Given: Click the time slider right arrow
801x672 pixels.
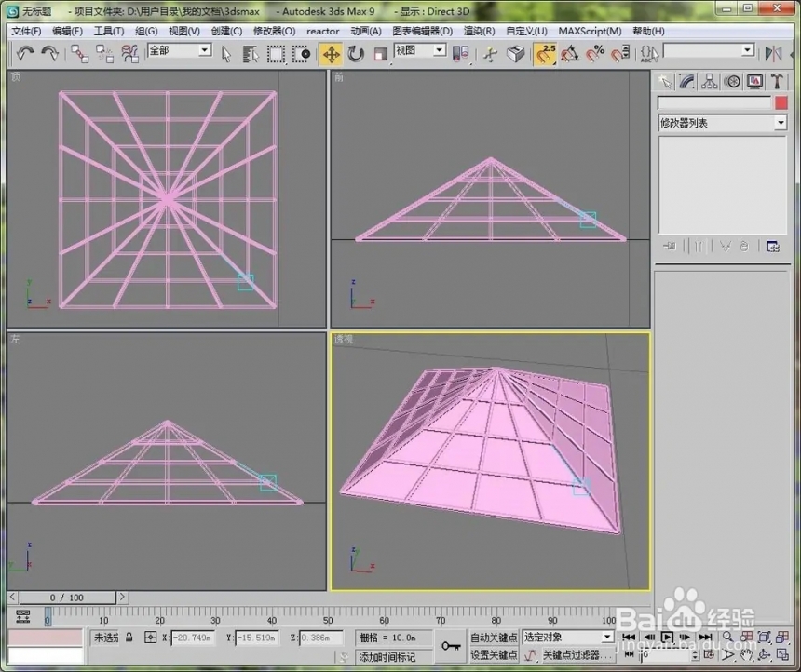Looking at the screenshot, I should [122, 597].
